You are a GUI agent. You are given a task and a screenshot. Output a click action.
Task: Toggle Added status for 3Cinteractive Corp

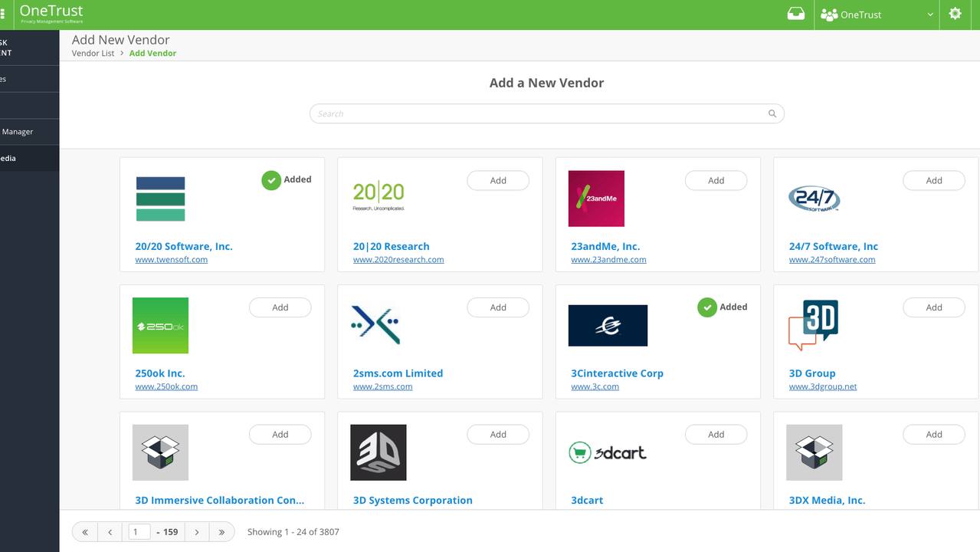[722, 307]
